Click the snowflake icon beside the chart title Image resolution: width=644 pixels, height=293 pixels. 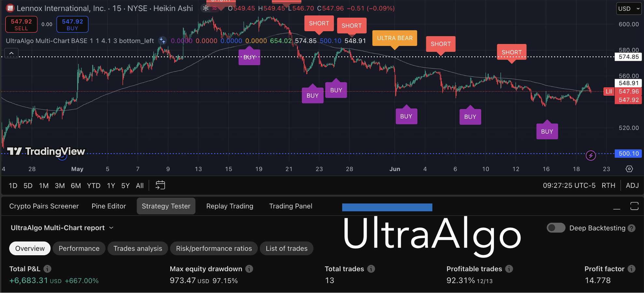(x=205, y=8)
